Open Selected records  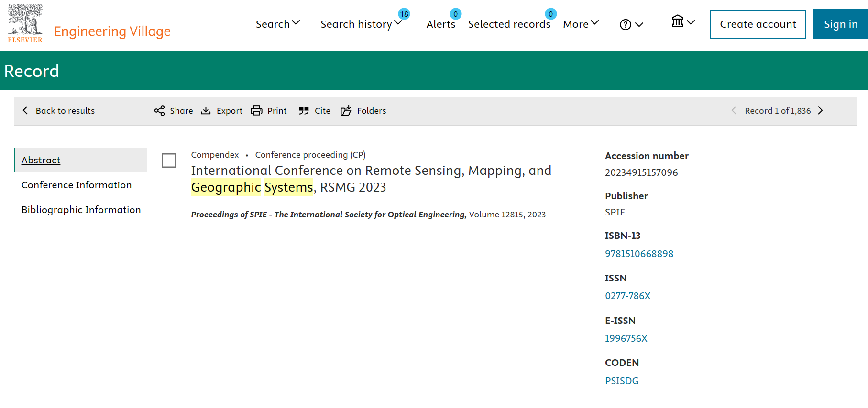[x=509, y=24]
